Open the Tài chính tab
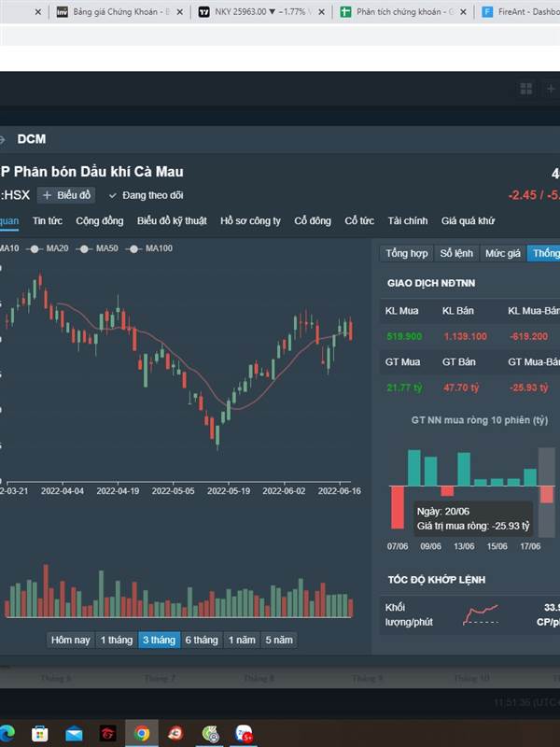The width and height of the screenshot is (560, 747). point(408,220)
